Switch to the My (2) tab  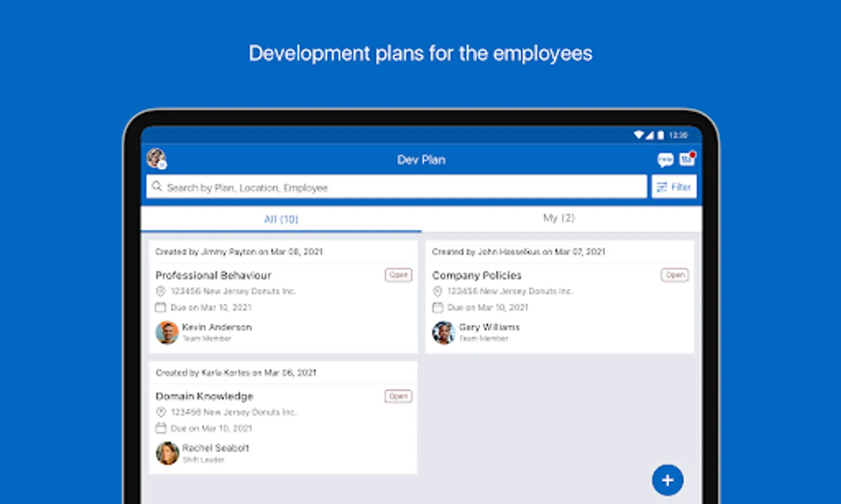tap(559, 218)
